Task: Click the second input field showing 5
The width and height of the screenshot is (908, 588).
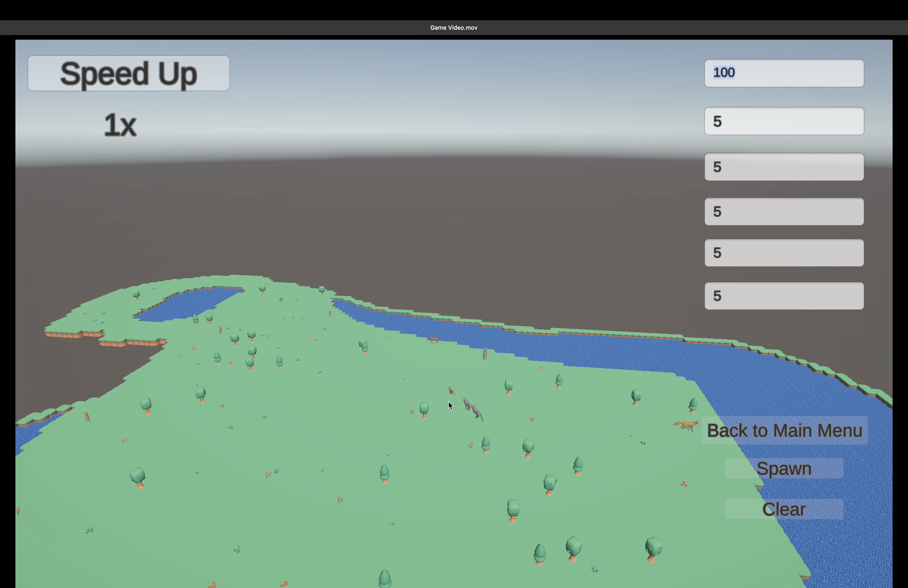Action: (x=784, y=167)
